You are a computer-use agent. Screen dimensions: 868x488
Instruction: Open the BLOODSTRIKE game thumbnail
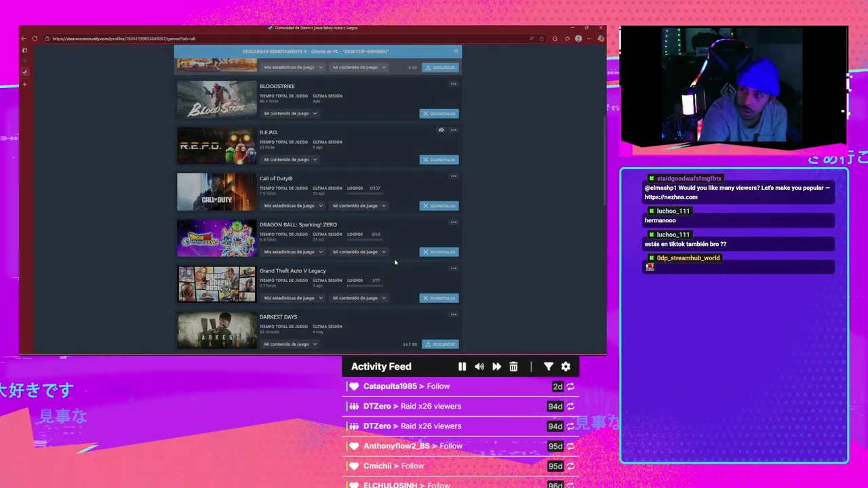217,100
